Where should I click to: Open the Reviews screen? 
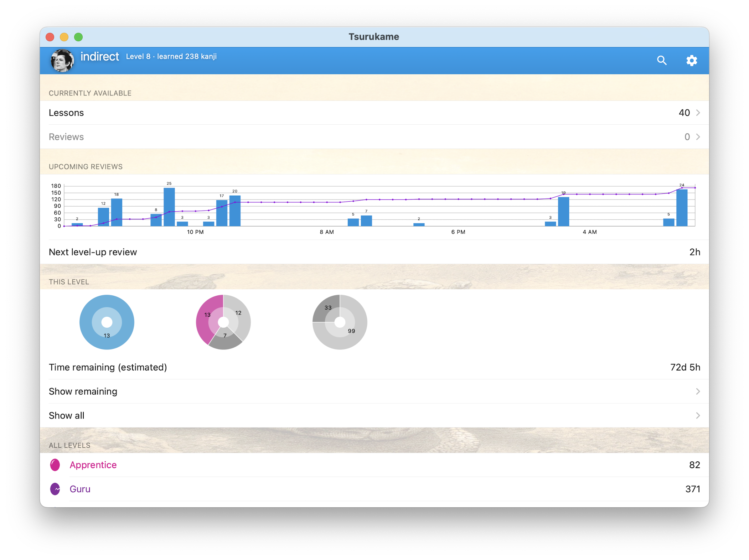[x=249, y=136]
